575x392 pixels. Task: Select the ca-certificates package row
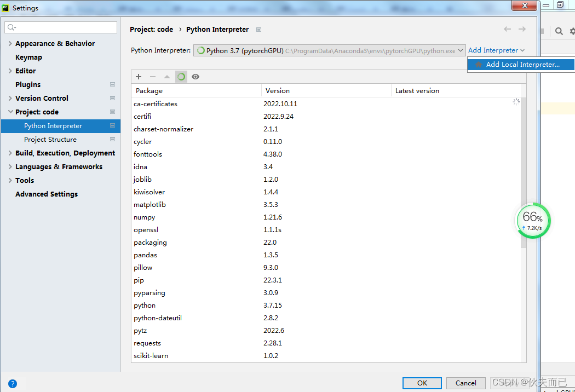tap(326, 104)
